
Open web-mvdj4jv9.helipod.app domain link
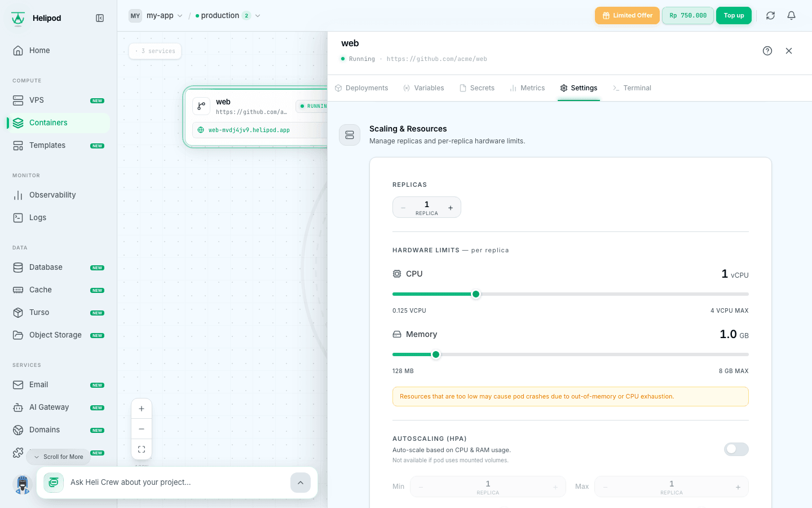click(249, 130)
